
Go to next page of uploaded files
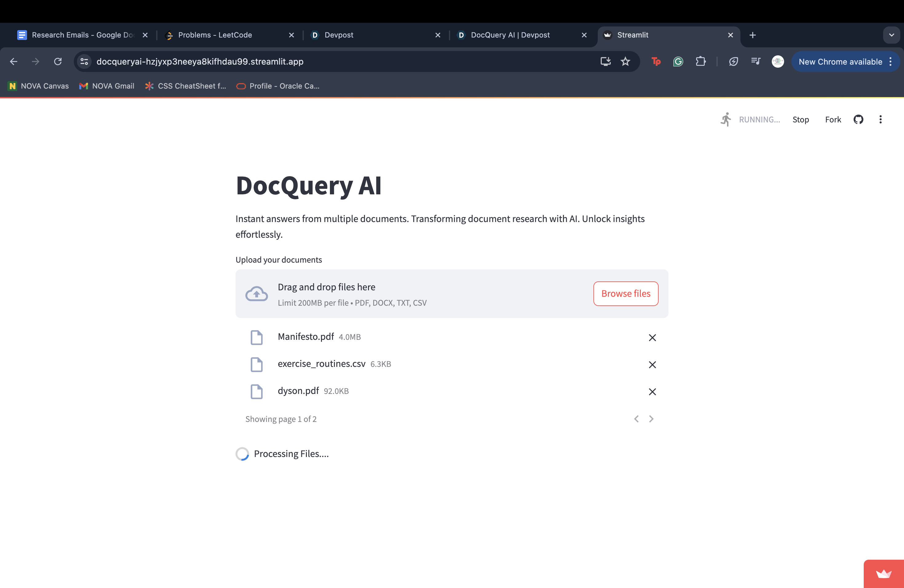pyautogui.click(x=651, y=419)
